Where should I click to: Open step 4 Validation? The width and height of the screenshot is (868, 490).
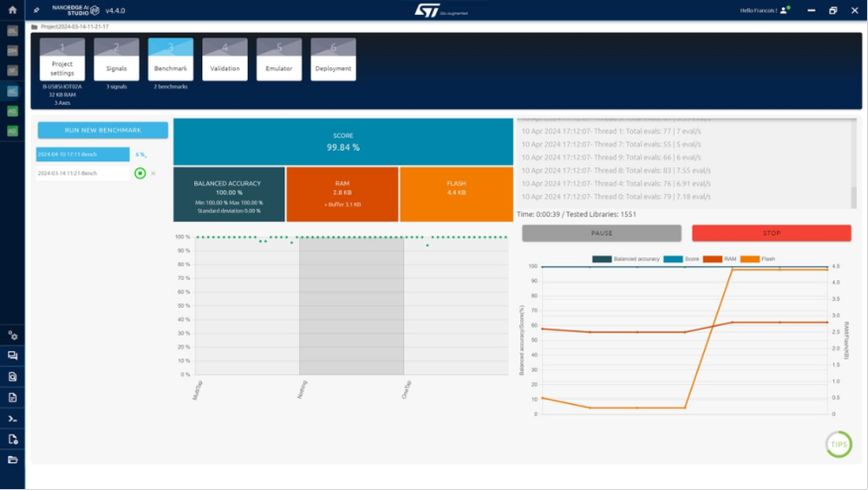coord(225,59)
